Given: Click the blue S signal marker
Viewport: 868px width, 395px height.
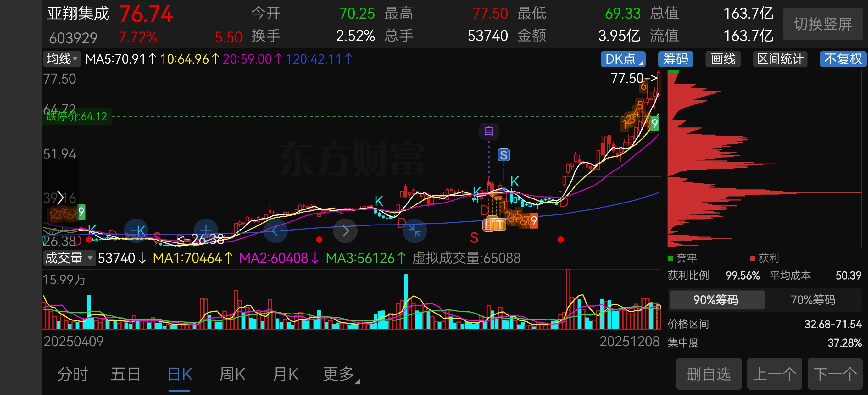Looking at the screenshot, I should 504,155.
